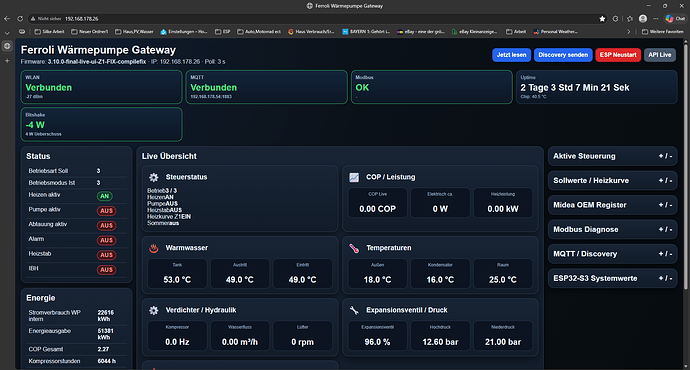This screenshot has width=690, height=370.
Task: Click the Temperaturen thermometer icon
Action: [354, 248]
